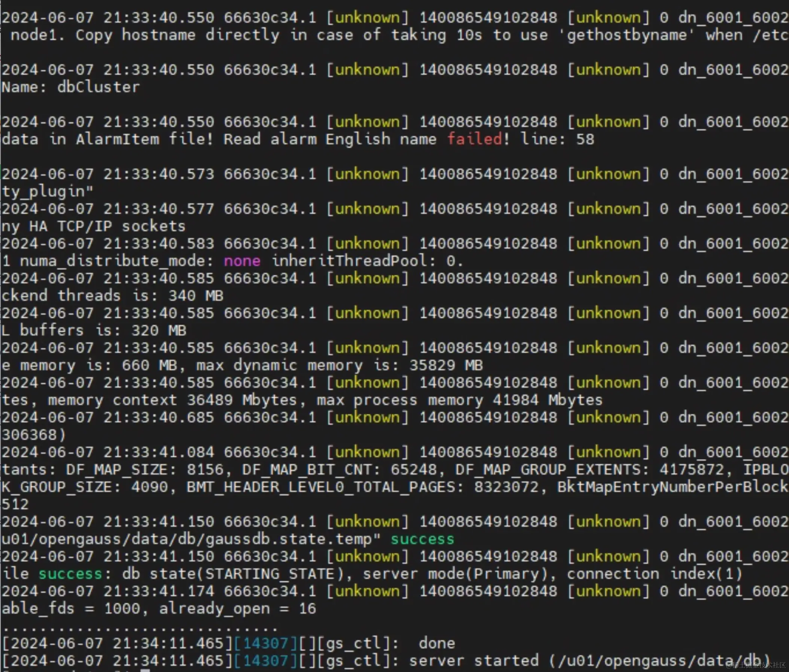Click the 'HA TCP/IP sockets' text
The height and width of the screenshot is (672, 789).
coord(107,226)
